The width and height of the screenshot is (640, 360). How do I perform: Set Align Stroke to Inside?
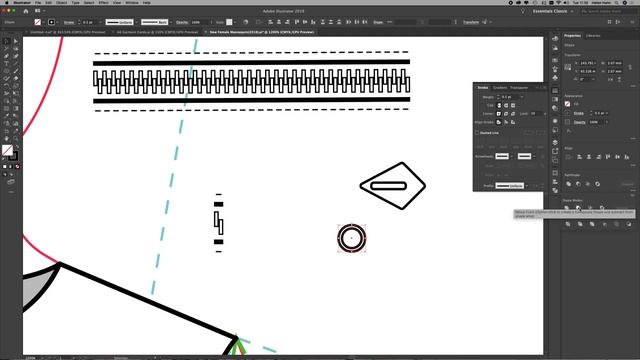[x=506, y=122]
